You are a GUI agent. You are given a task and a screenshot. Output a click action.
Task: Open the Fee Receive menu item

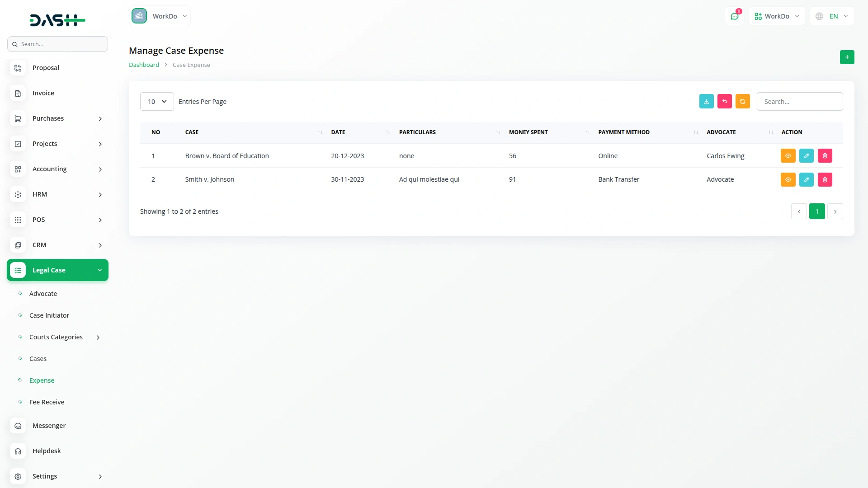point(47,402)
